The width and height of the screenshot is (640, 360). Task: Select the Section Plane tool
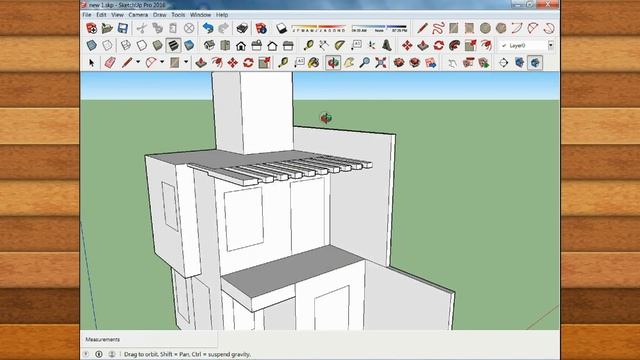click(x=504, y=63)
